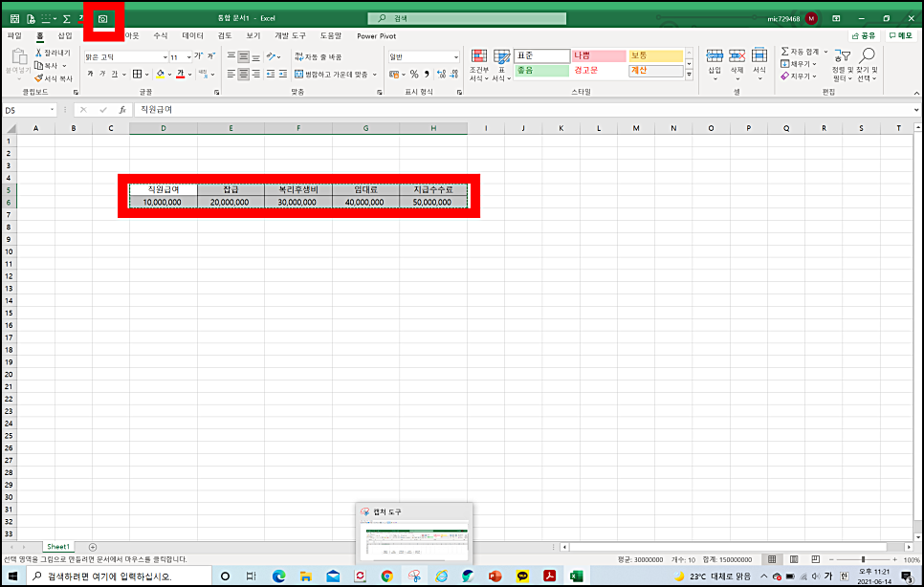This screenshot has height=587, width=924.
Task: Toggle bold formatting (굵게 가)
Action: (x=90, y=75)
